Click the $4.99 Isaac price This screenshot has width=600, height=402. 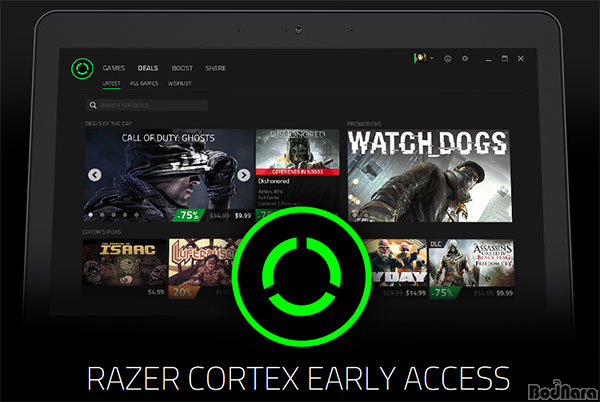pos(156,292)
